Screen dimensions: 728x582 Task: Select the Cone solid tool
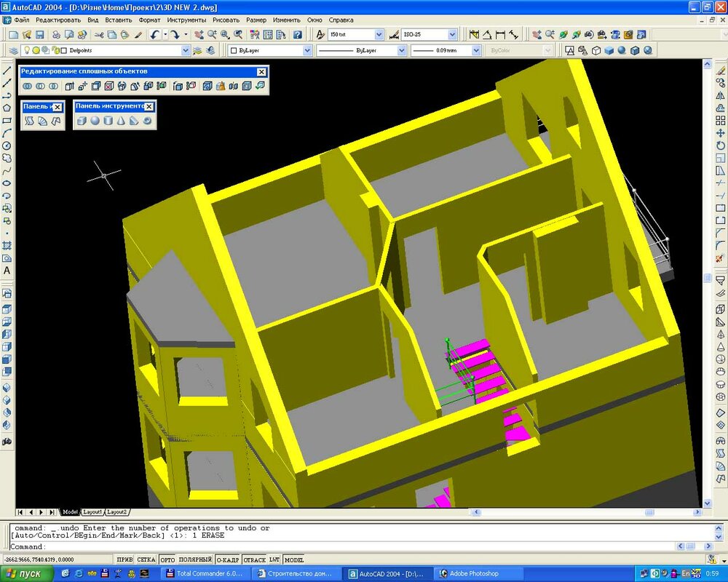point(121,121)
